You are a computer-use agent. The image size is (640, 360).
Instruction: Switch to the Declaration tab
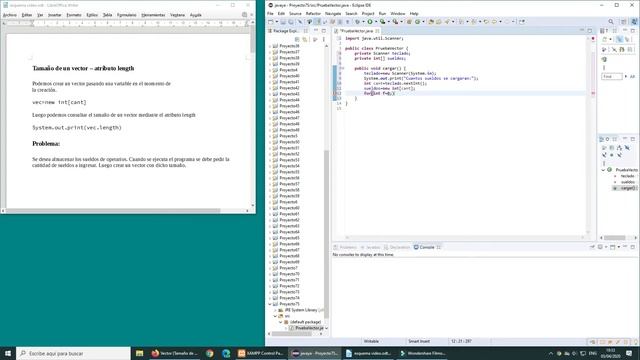point(397,247)
